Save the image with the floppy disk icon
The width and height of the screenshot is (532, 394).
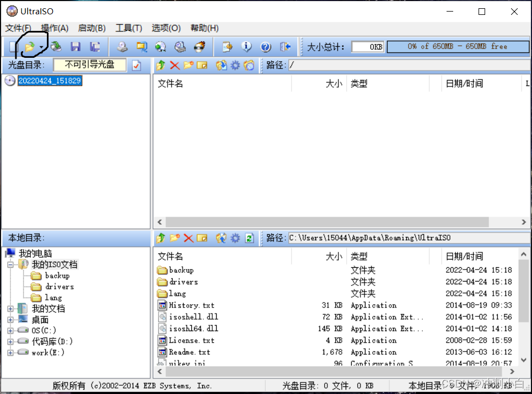click(x=76, y=47)
